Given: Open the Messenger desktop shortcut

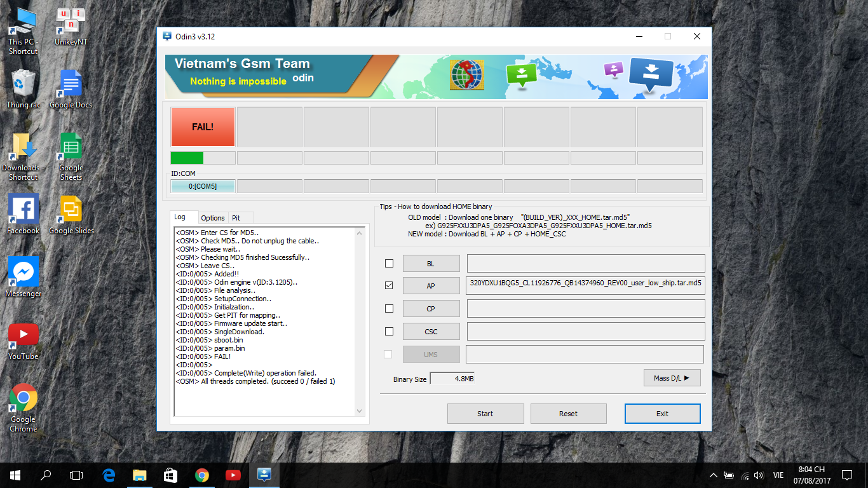Looking at the screenshot, I should click(x=24, y=276).
